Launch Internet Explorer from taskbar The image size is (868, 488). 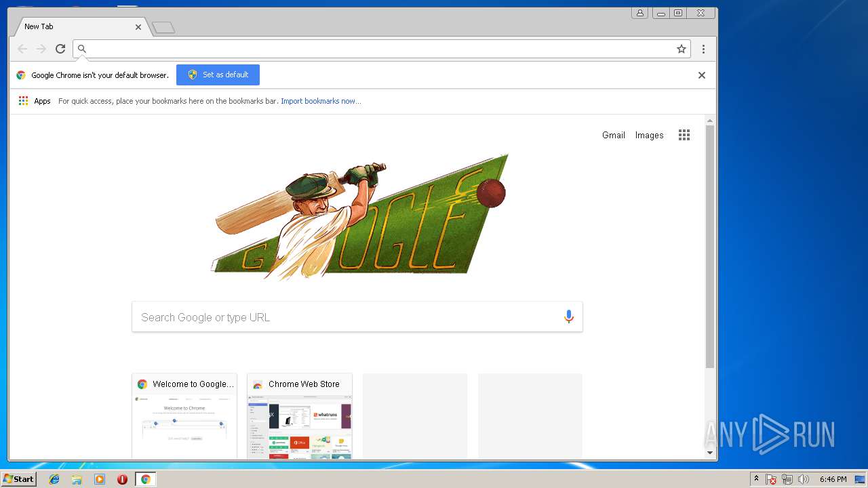pos(54,479)
